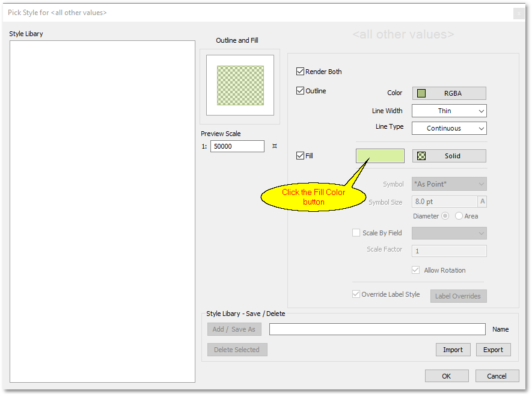
Task: Toggle the Render Both checkbox
Action: pyautogui.click(x=300, y=72)
